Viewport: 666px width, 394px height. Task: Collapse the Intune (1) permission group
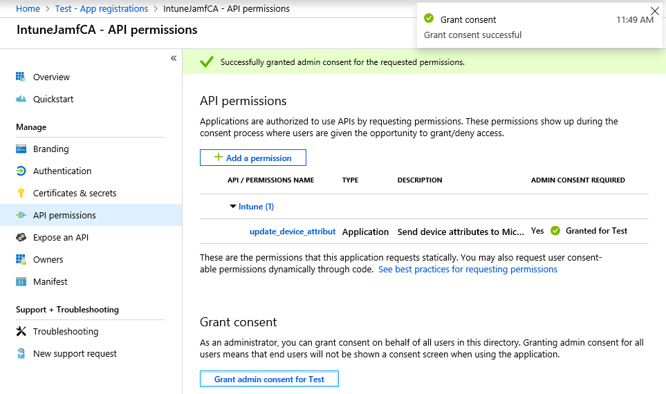[233, 206]
